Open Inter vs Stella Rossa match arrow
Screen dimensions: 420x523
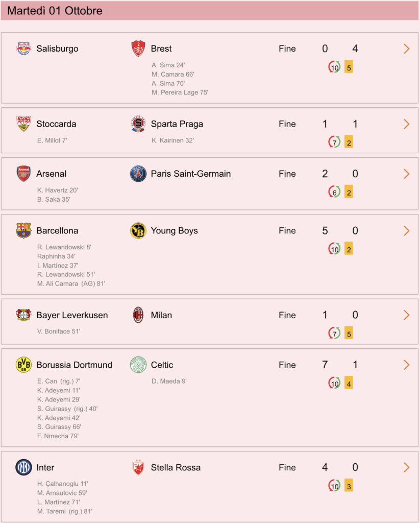pyautogui.click(x=406, y=467)
